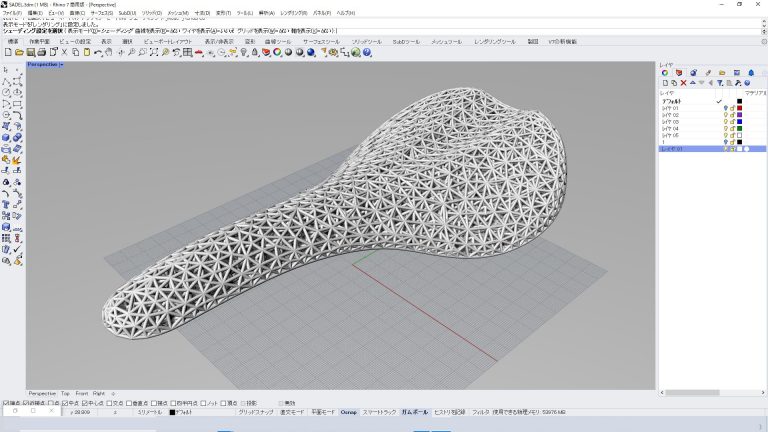
Task: Open the blue question mark Help icon
Action: click(x=367, y=52)
